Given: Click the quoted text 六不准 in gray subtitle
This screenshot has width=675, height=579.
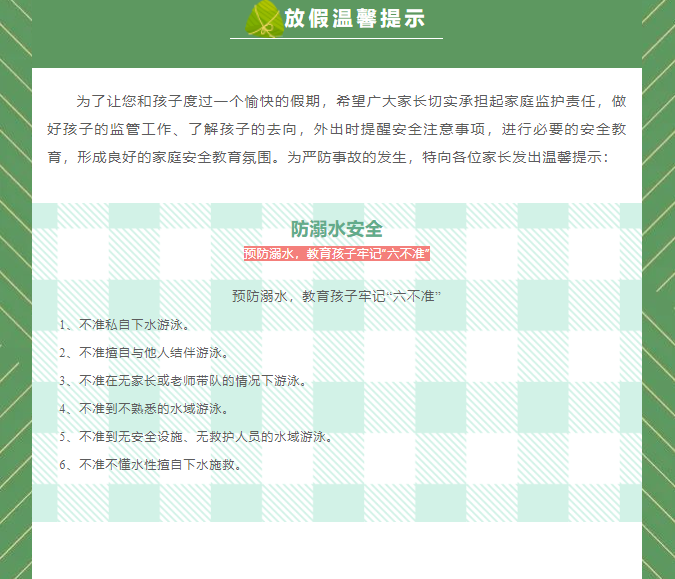Looking at the screenshot, I should pyautogui.click(x=417, y=296).
